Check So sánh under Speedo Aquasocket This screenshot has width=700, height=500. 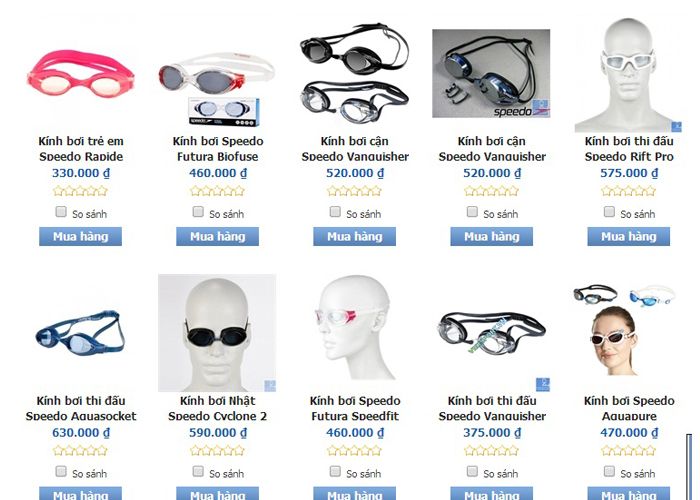tap(61, 471)
